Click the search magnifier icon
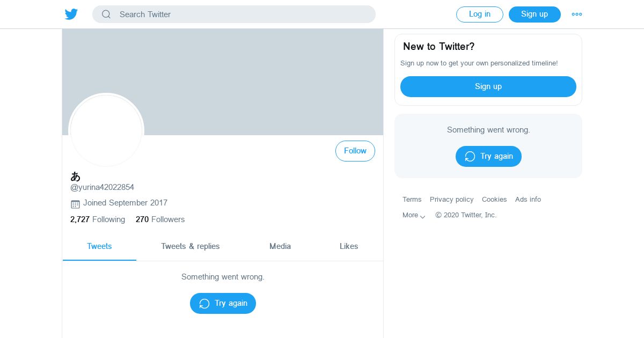The image size is (644, 338). pyautogui.click(x=106, y=14)
